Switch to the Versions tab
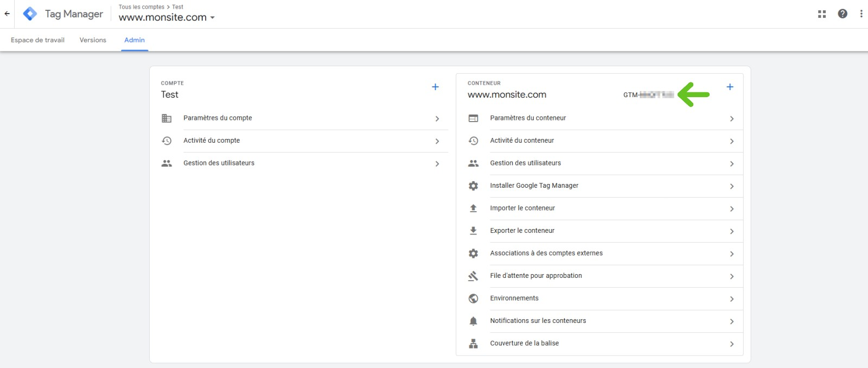The image size is (868, 368). pyautogui.click(x=93, y=40)
